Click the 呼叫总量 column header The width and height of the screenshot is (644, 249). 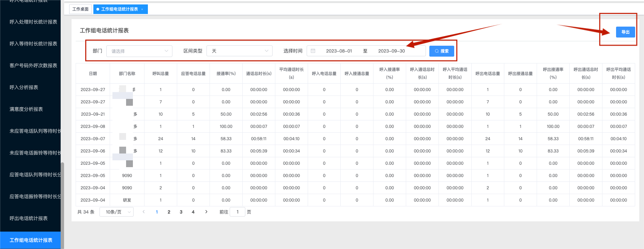pyautogui.click(x=160, y=73)
